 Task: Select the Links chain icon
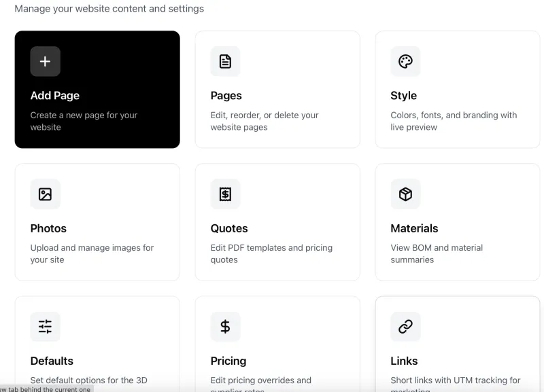[x=405, y=326]
